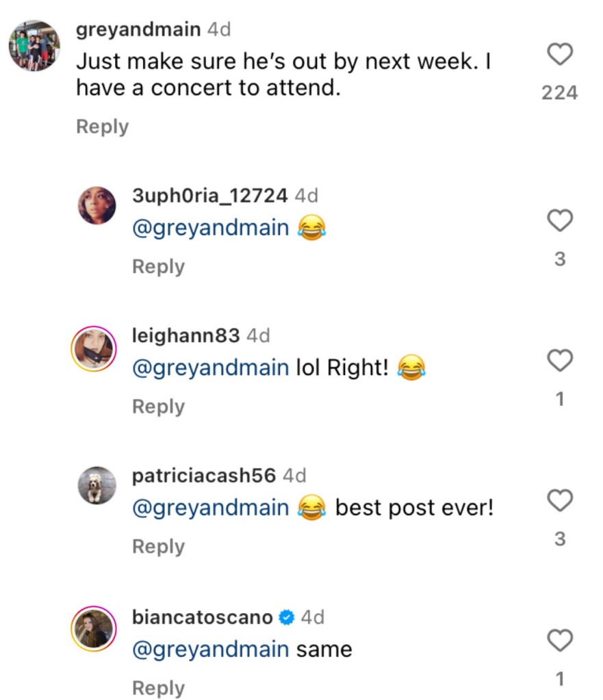Reply to 3uph0ria_12724's comment

[158, 266]
